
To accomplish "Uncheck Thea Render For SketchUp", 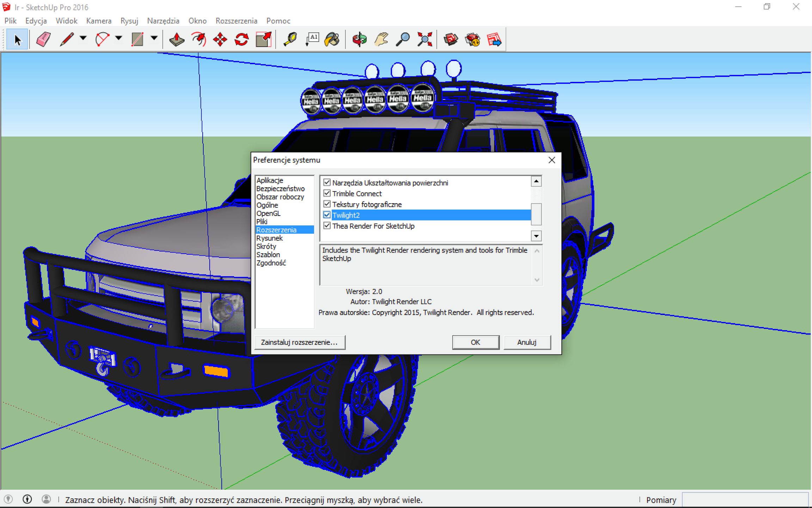I will click(327, 226).
